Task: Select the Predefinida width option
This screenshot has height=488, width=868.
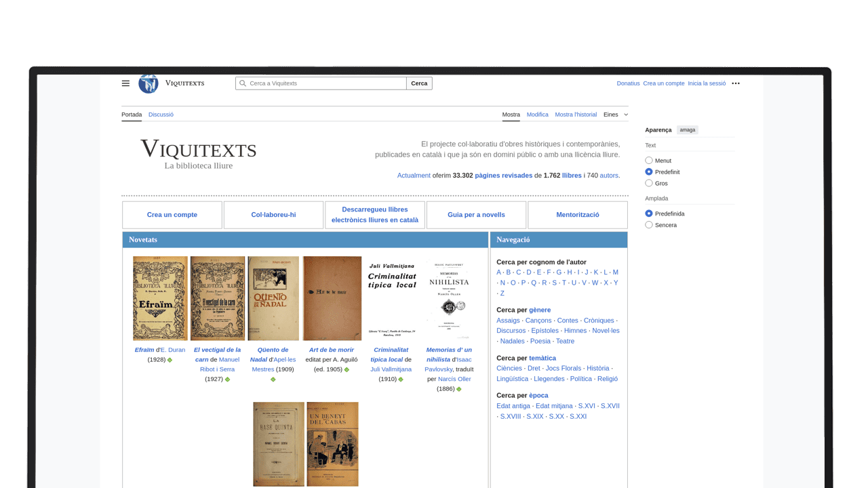Action: coord(649,213)
